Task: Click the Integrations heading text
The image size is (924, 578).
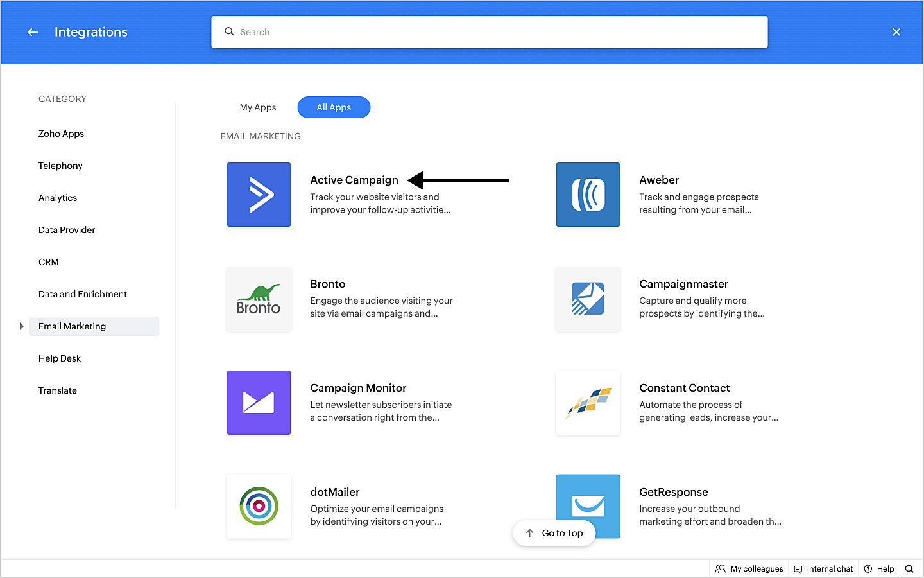Action: pos(91,32)
